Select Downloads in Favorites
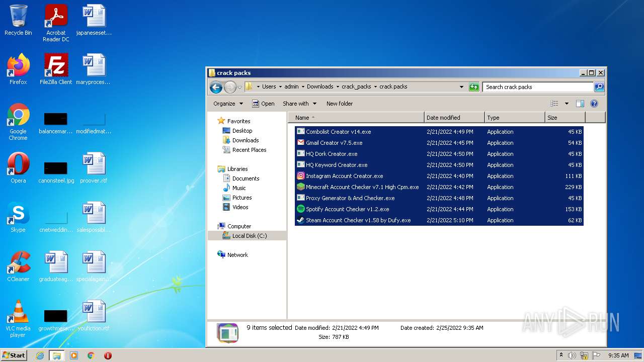This screenshot has height=362, width=644. point(245,140)
